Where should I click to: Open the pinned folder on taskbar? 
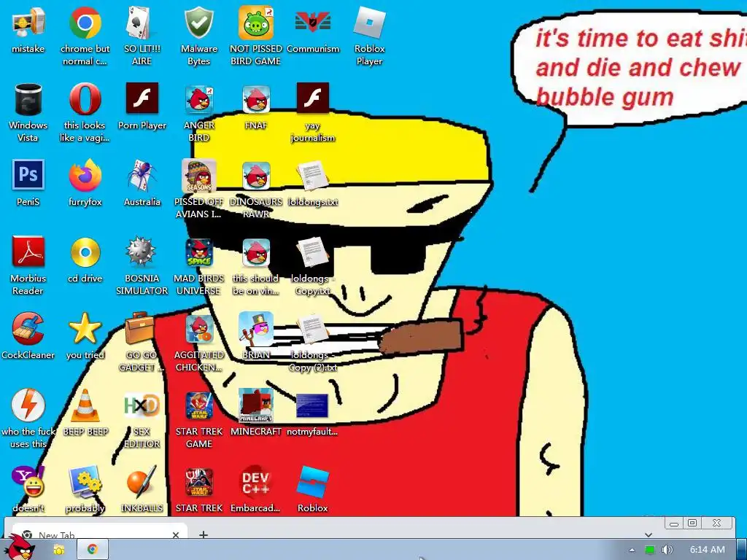[x=58, y=550]
